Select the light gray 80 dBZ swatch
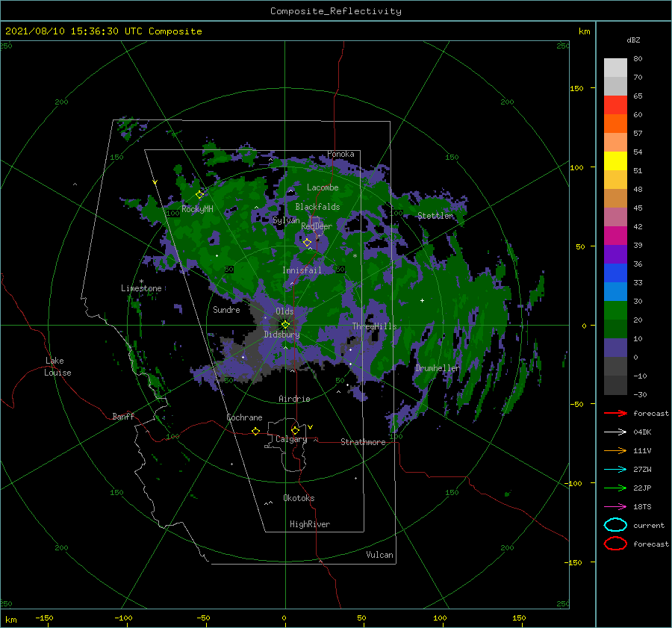This screenshot has height=628, width=672. [x=615, y=68]
